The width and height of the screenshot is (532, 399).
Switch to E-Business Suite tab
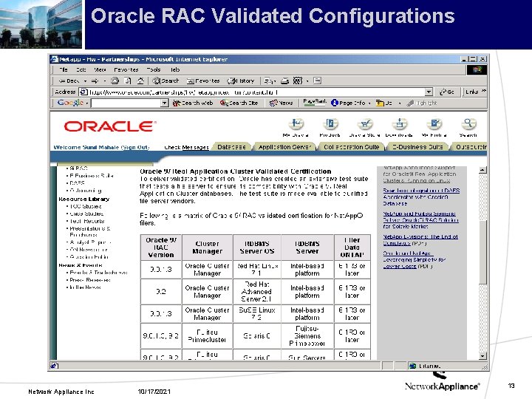click(x=417, y=147)
